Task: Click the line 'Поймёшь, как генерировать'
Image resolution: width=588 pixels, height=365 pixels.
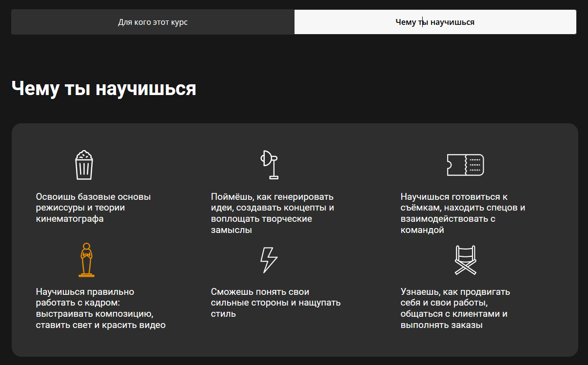Action: click(x=272, y=197)
